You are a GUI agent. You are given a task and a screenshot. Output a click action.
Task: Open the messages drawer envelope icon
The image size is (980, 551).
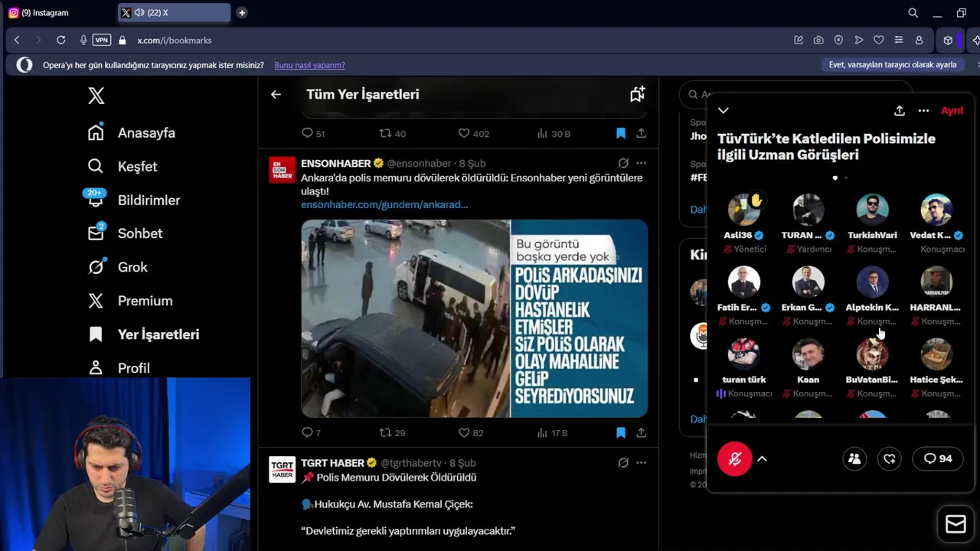(955, 523)
